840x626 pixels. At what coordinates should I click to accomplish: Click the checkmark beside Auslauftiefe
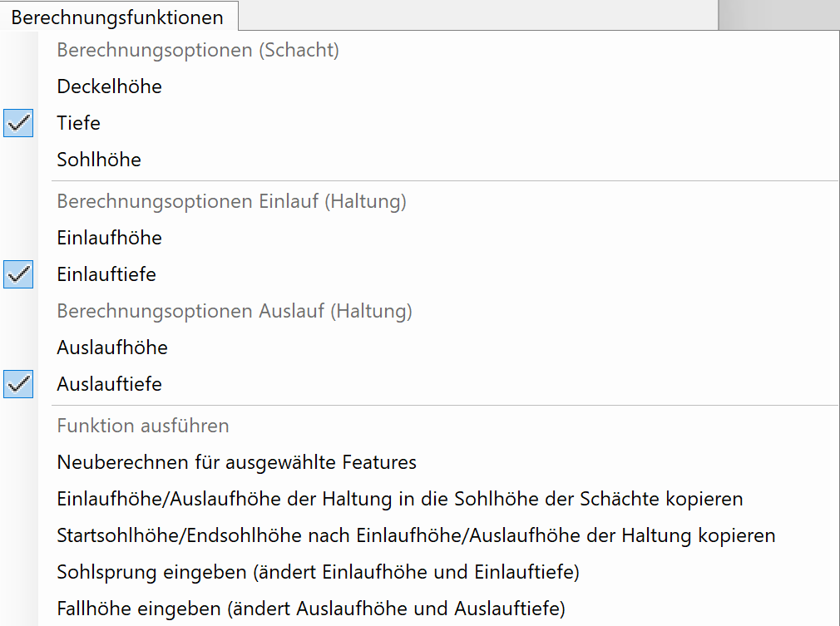point(18,384)
